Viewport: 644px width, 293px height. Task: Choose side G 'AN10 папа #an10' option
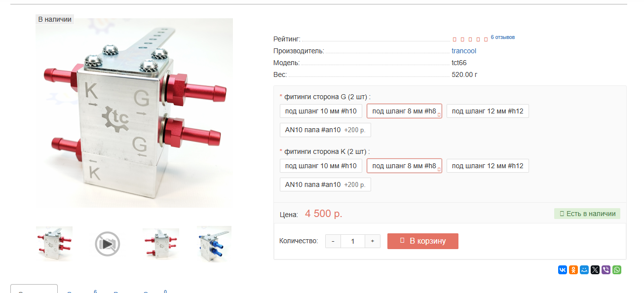(x=325, y=130)
